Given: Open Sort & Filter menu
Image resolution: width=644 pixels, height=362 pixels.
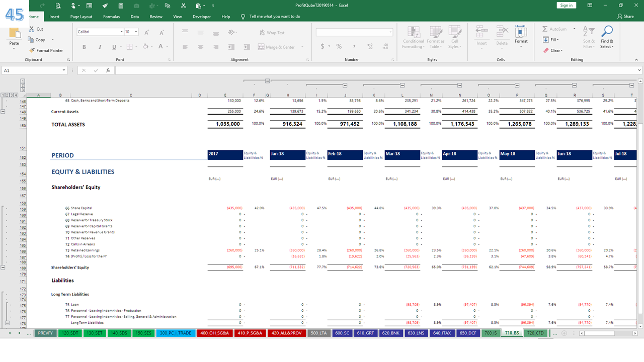Looking at the screenshot, I should point(589,37).
